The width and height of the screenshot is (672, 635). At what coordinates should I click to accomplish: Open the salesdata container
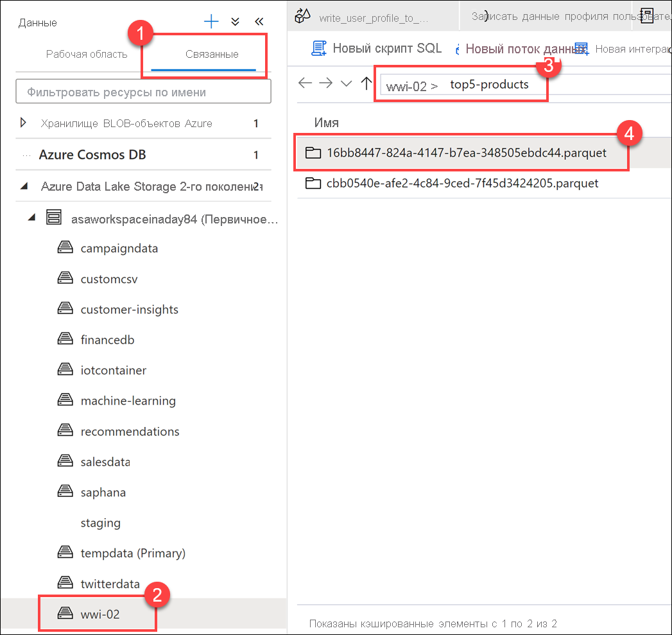[105, 462]
